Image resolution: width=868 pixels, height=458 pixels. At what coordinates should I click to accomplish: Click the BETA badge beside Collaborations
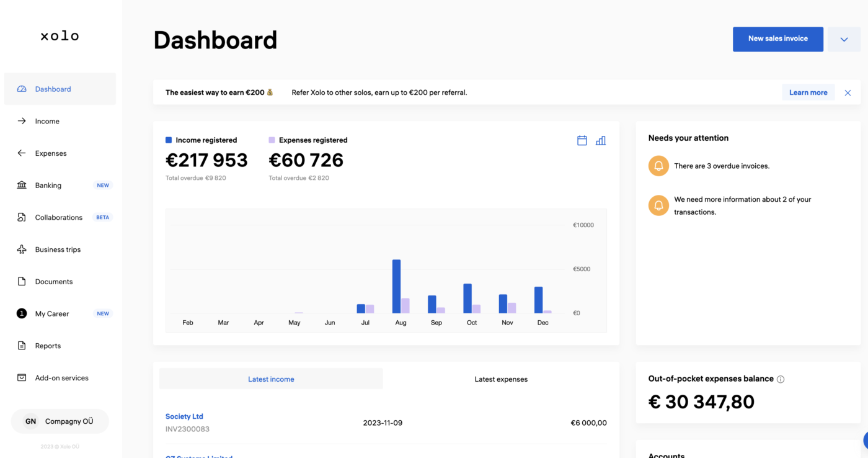click(x=103, y=217)
